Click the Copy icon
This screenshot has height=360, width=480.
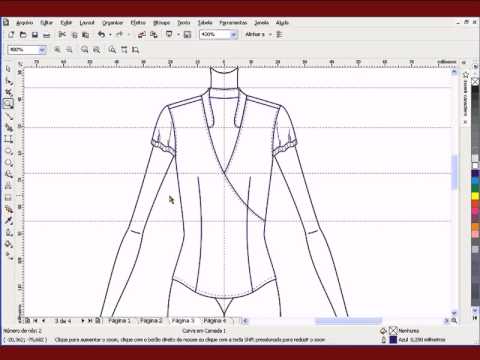pyautogui.click(x=74, y=35)
